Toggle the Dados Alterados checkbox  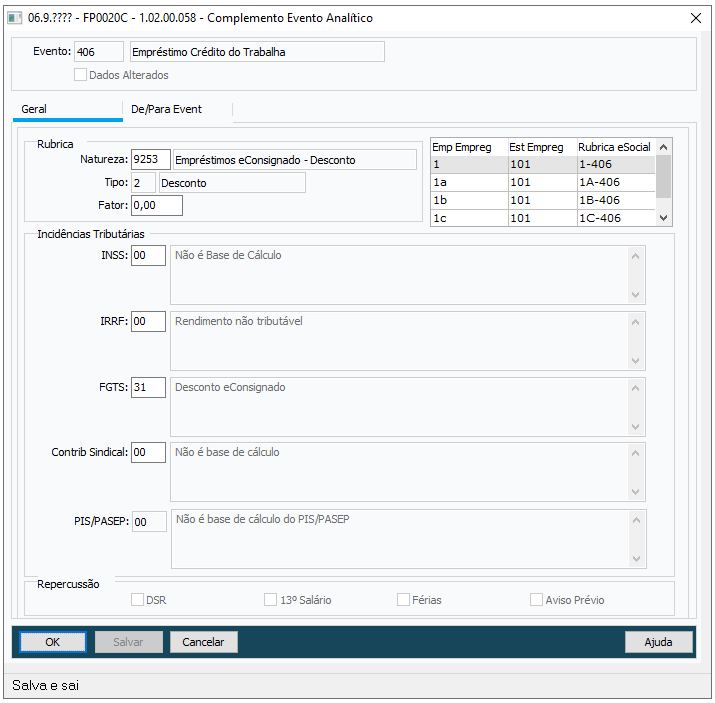pos(80,75)
